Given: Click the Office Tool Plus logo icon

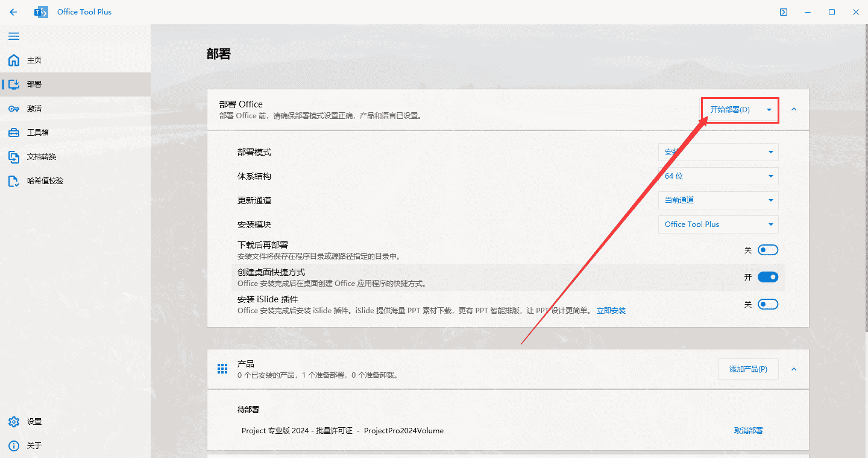Looking at the screenshot, I should 41,12.
